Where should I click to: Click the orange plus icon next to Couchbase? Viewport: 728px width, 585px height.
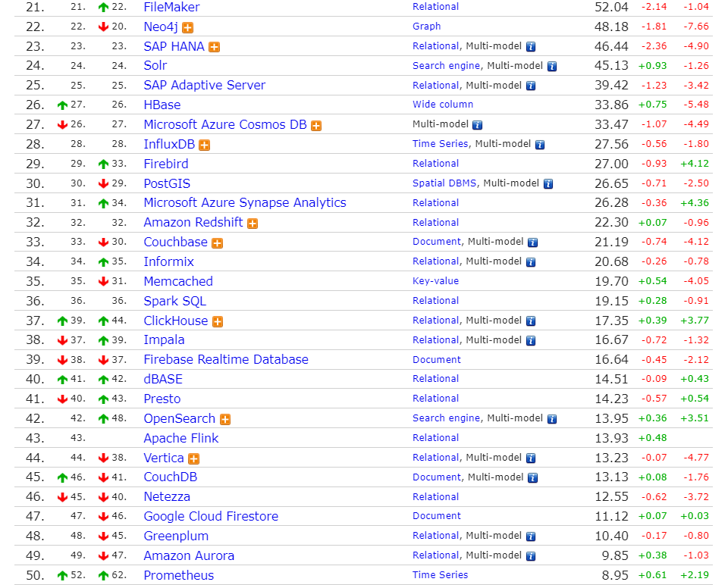[x=218, y=243]
